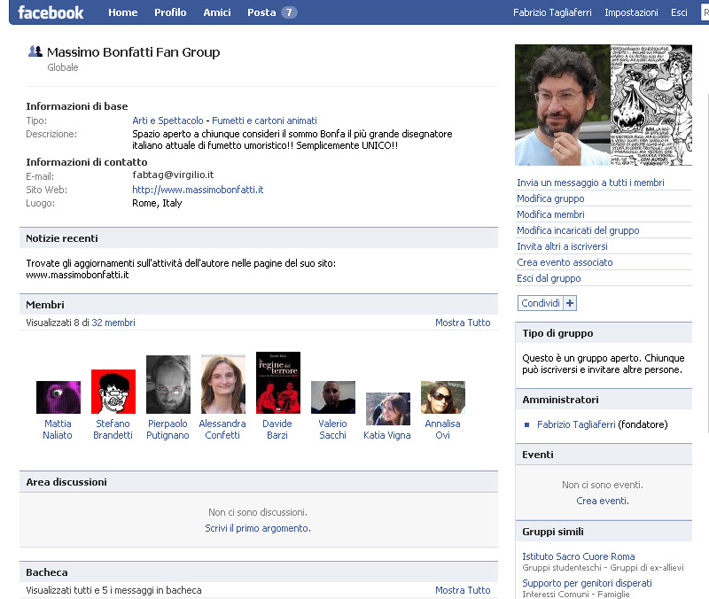Viewport: 709px width, 599px height.
Task: Click Mostra Tutto in Bacheca section
Action: tap(463, 590)
